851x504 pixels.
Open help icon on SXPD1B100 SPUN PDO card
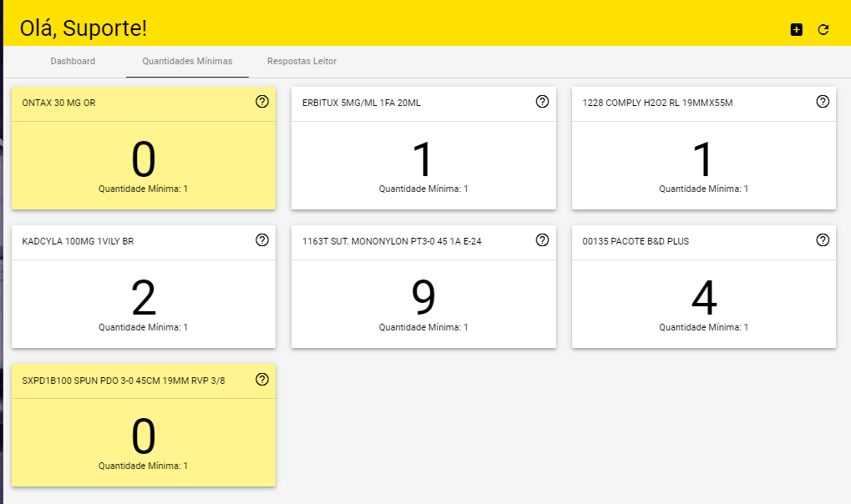coord(261,379)
